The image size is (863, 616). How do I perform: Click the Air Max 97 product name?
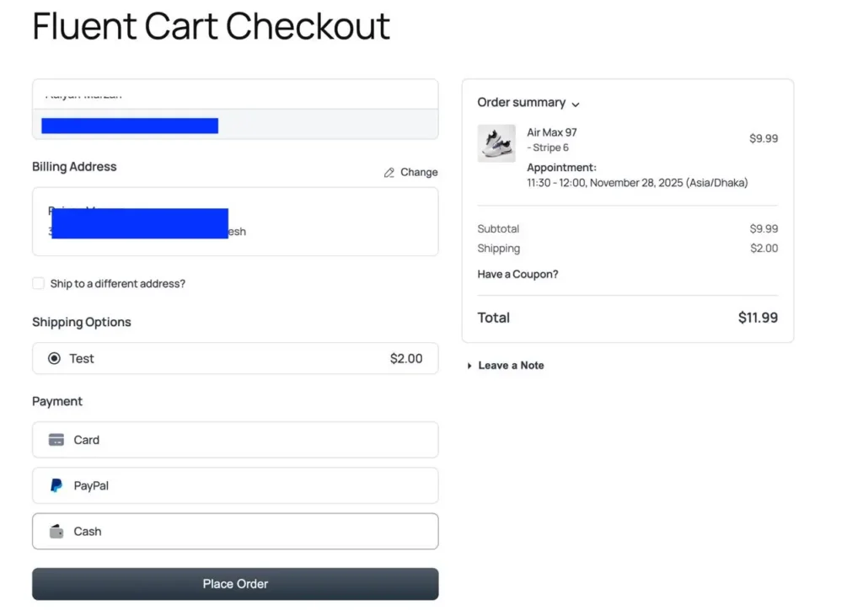click(552, 132)
